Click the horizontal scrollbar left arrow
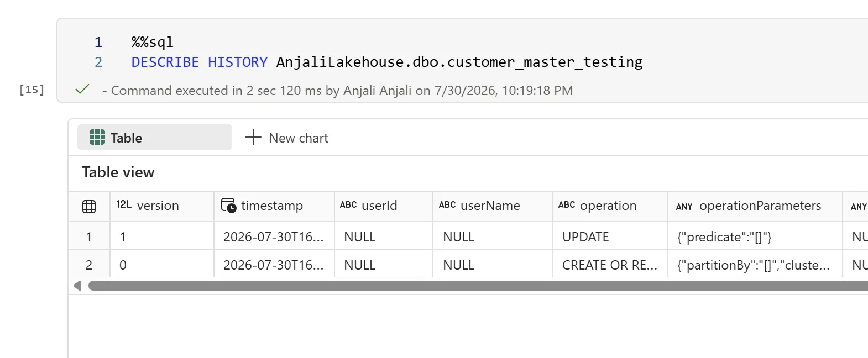Viewport: 868px width, 358px height. tap(77, 286)
